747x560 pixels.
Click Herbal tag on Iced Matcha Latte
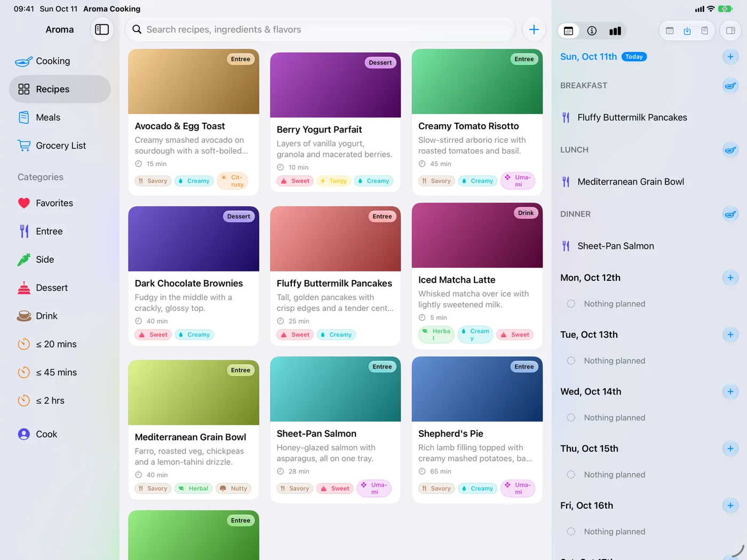point(436,335)
